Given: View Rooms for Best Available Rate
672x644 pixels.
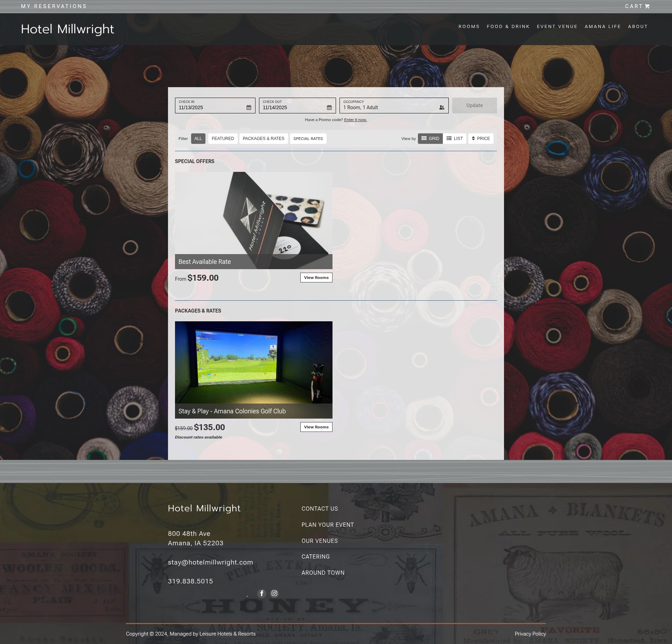Looking at the screenshot, I should point(316,278).
